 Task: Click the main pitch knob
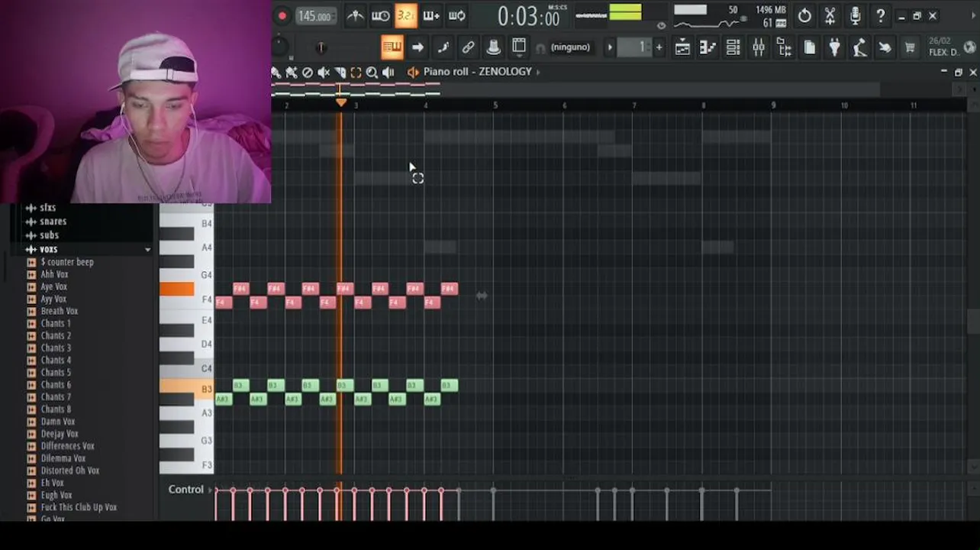pyautogui.click(x=321, y=47)
